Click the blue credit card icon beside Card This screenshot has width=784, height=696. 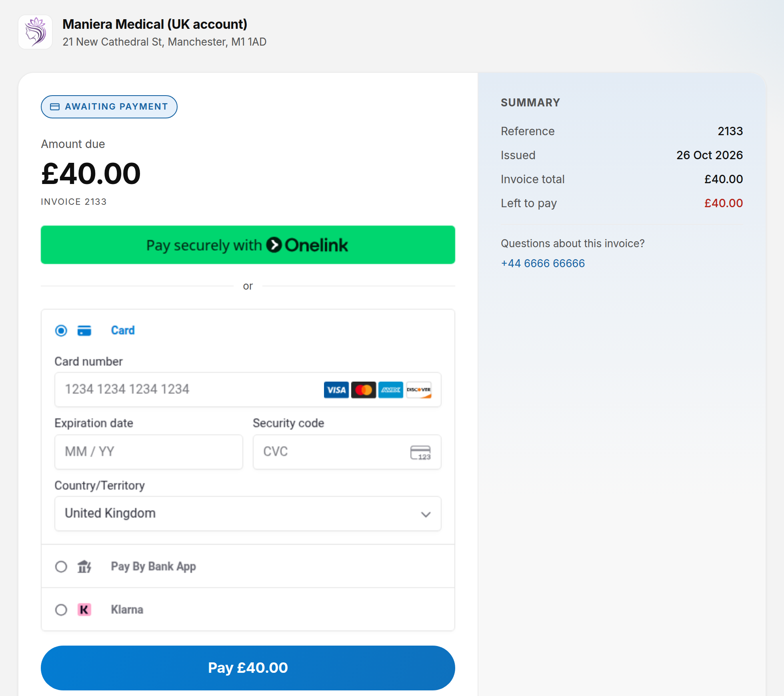pos(84,331)
